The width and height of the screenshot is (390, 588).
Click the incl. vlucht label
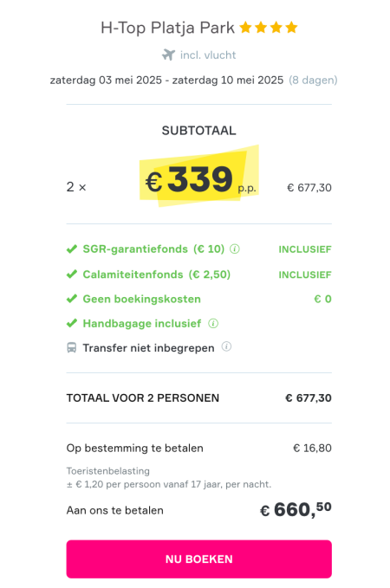208,55
